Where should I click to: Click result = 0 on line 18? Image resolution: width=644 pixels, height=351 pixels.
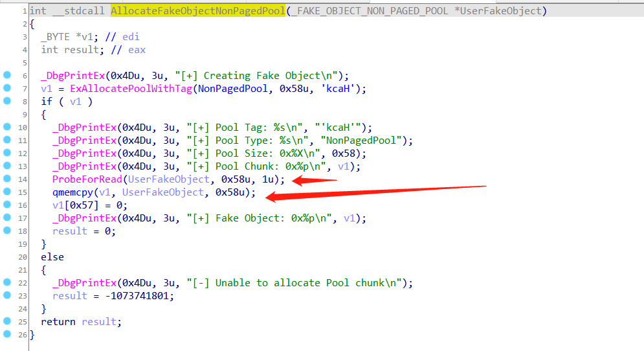click(84, 231)
